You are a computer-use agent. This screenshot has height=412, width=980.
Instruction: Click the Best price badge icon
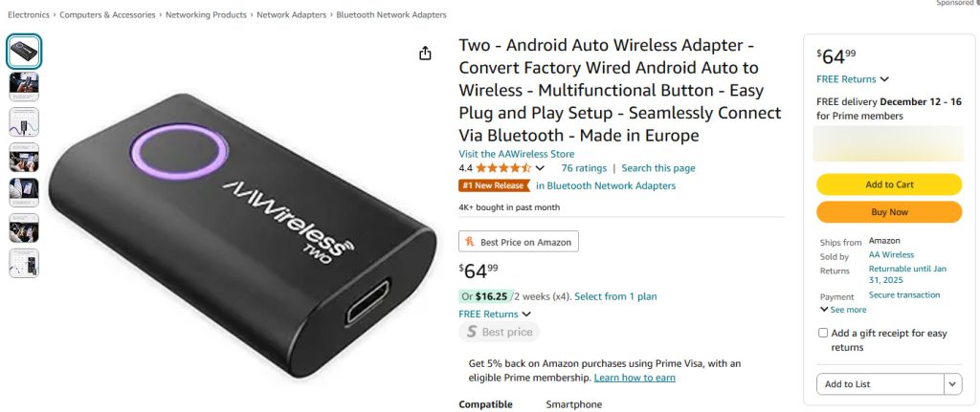470,332
